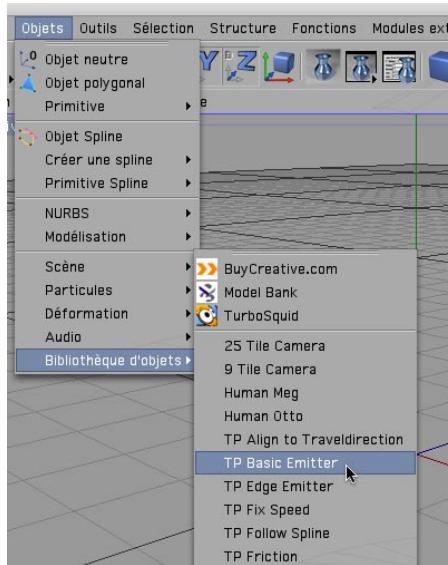Screen dimensions: 448x565
Task: Render the active view vase icon
Action: click(x=323, y=66)
